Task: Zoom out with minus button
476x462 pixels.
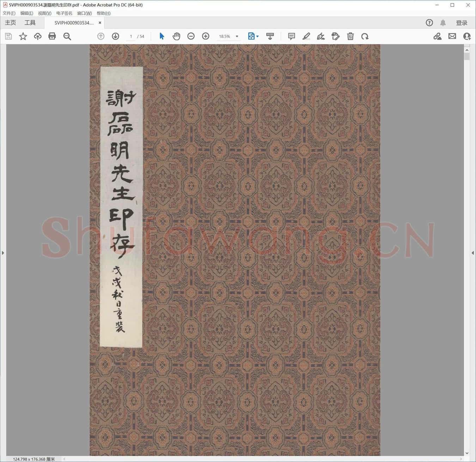Action: click(x=191, y=36)
